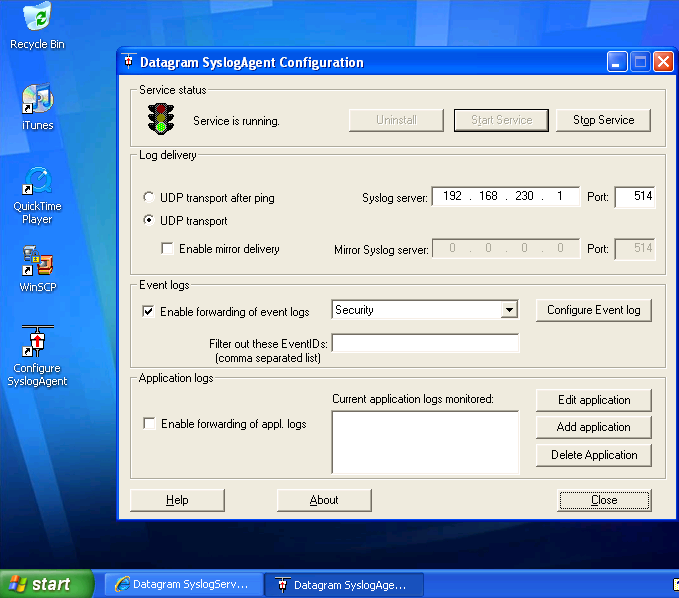Open the Help button
Viewport: 679px width, 598px height.
coord(177,500)
